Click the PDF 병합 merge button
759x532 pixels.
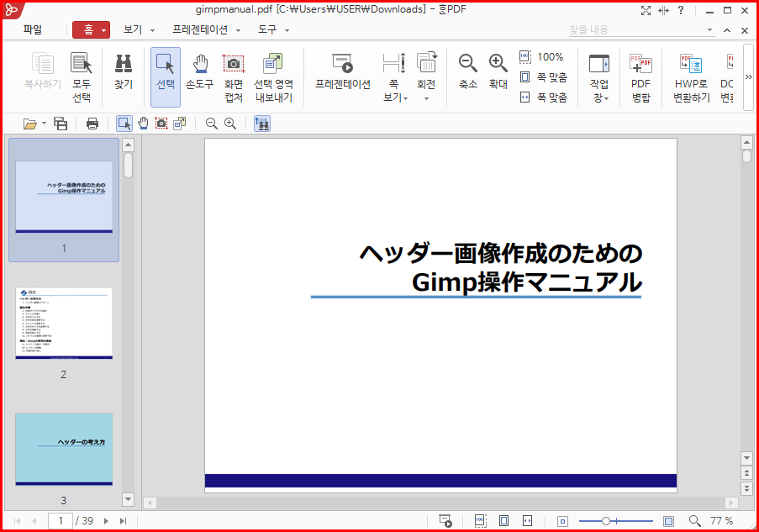[640, 77]
